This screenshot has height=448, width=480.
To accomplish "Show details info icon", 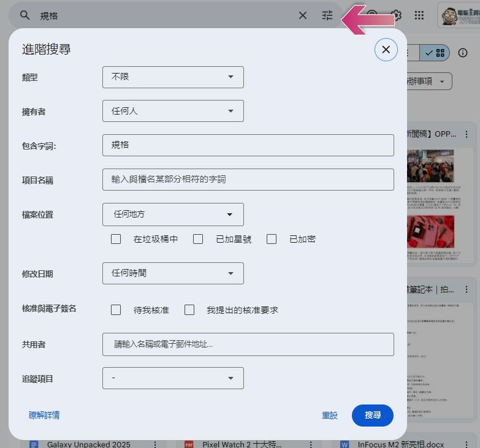I will [463, 53].
